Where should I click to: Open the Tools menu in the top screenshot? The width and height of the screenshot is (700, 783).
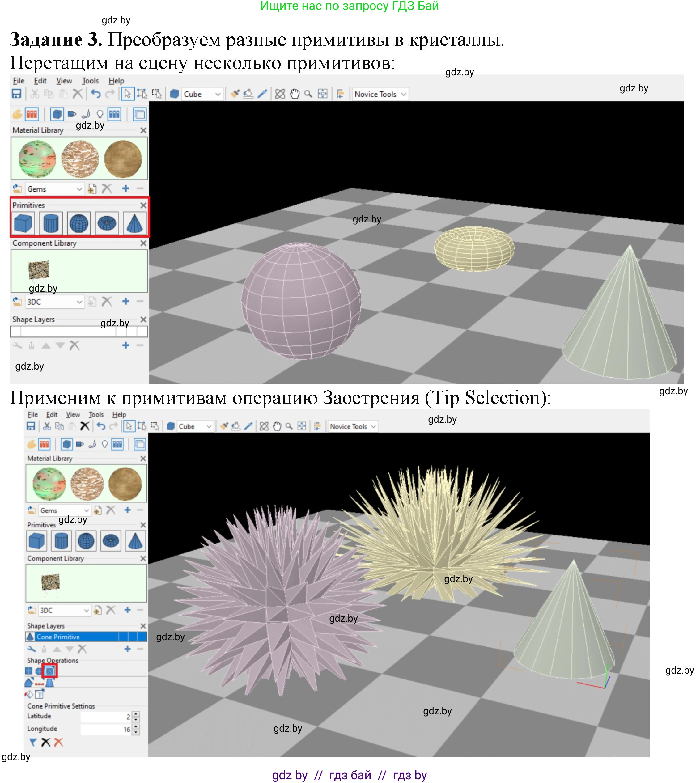(x=90, y=81)
